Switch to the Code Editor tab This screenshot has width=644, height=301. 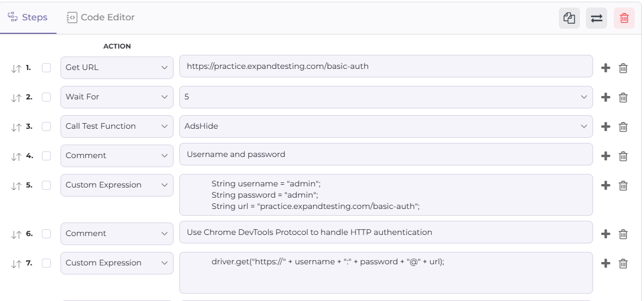click(x=101, y=18)
